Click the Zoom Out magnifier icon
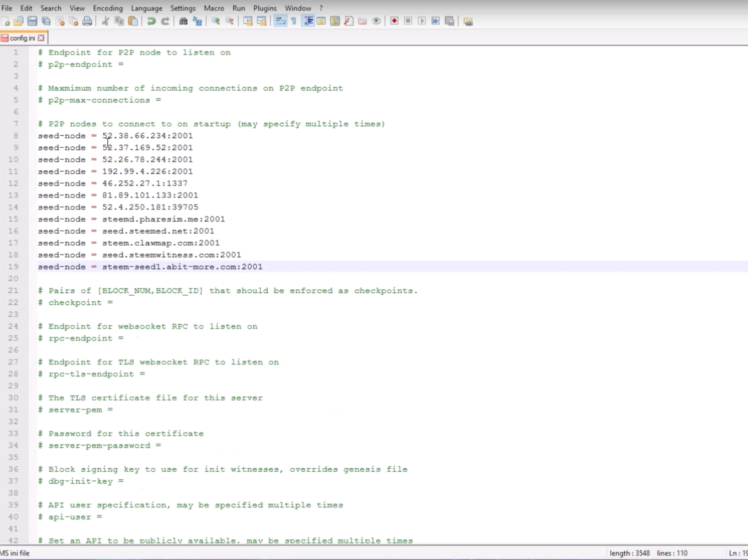Viewport: 748px width, 560px height. pyautogui.click(x=229, y=21)
